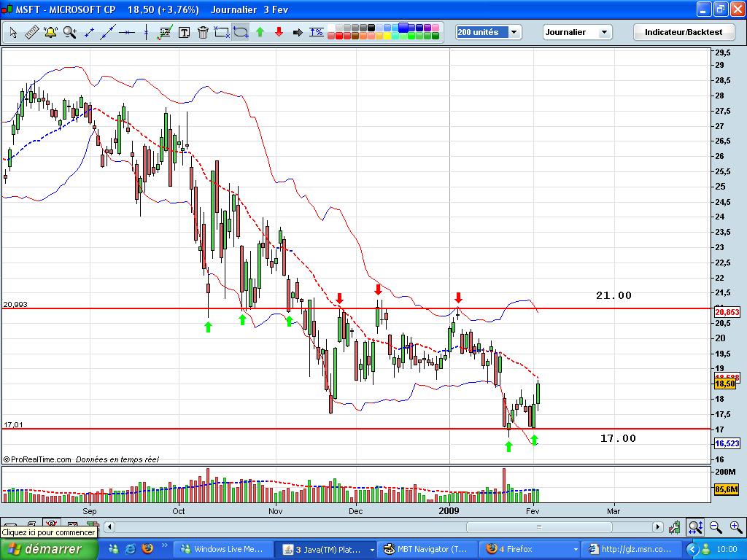The image size is (747, 560).
Task: Expand hidden system tray icons
Action: pyautogui.click(x=692, y=550)
